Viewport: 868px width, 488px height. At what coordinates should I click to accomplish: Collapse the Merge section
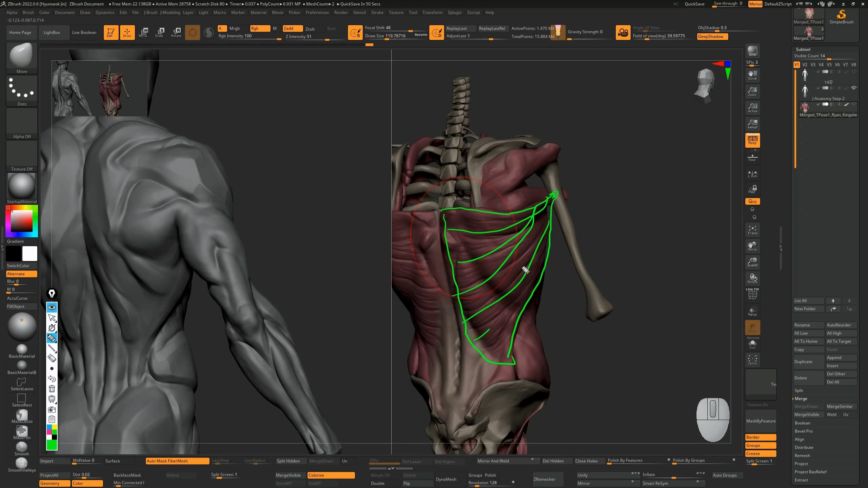[x=801, y=399]
